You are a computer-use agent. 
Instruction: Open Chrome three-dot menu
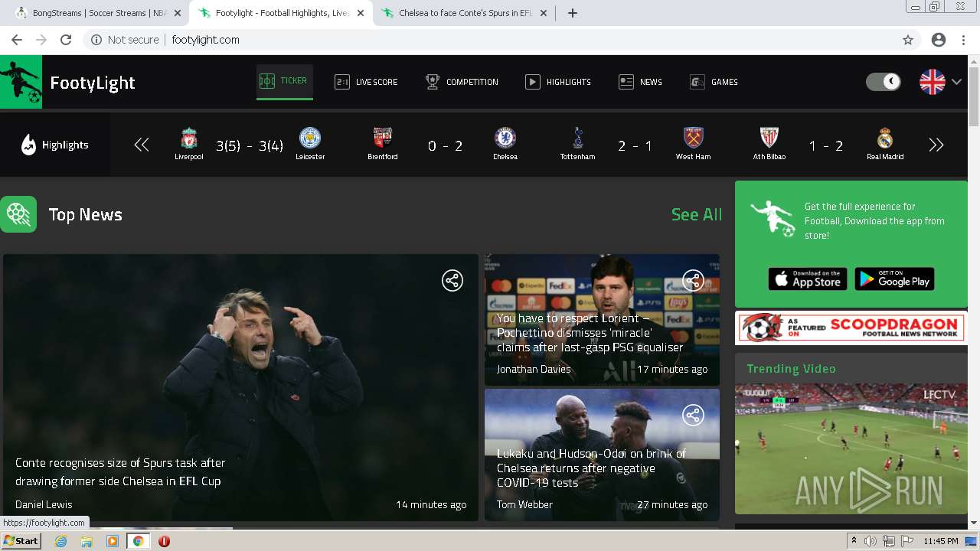pos(963,40)
